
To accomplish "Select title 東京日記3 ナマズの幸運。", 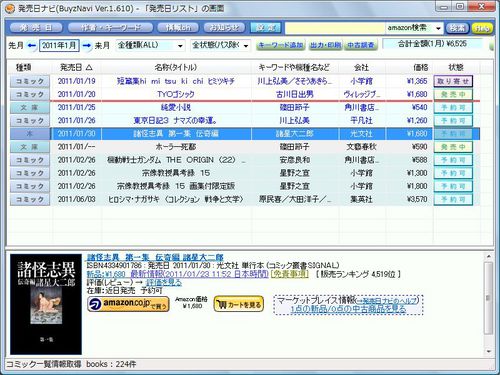I will [175, 120].
